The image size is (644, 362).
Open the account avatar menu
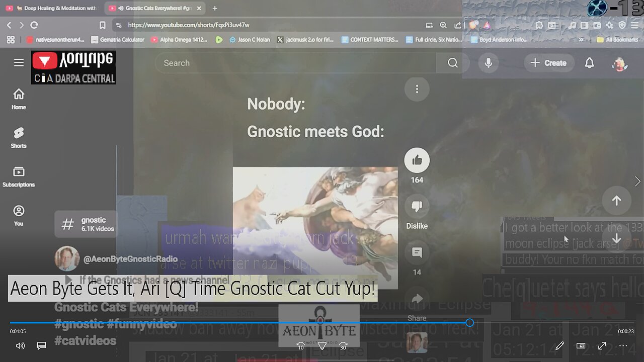[619, 63]
